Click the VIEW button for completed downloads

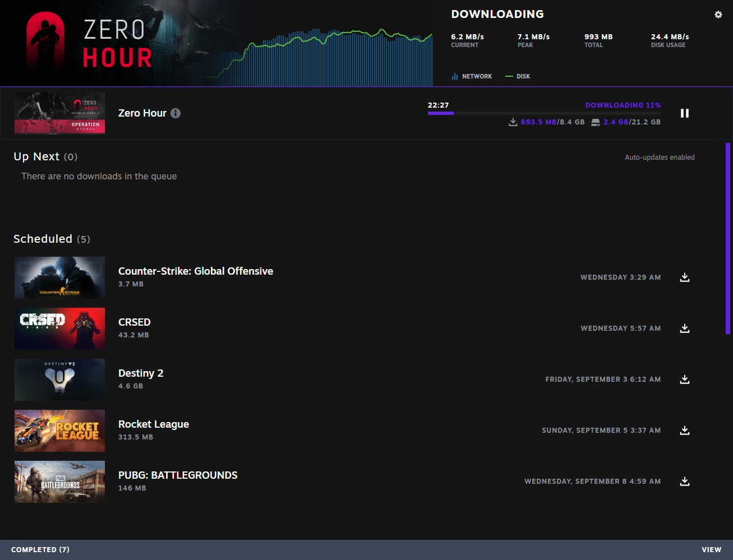[x=712, y=550]
